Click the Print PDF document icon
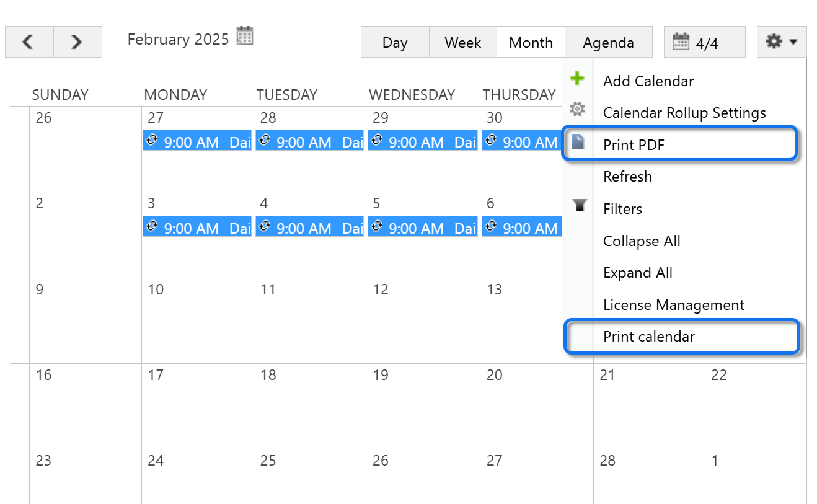 click(578, 142)
